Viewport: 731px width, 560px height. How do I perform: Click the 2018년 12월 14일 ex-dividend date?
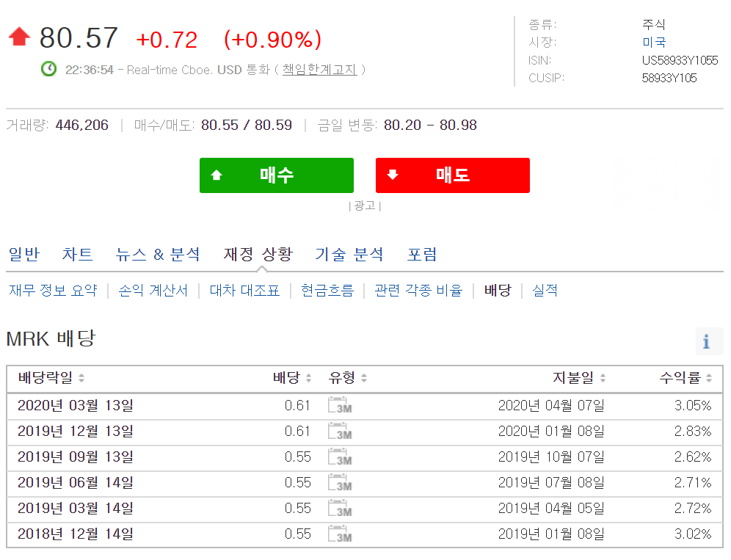pyautogui.click(x=76, y=534)
